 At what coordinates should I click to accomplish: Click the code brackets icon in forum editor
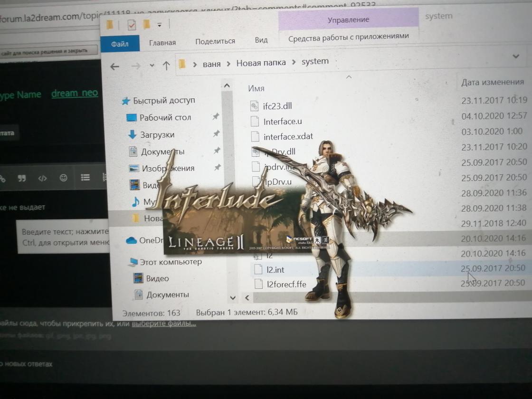point(42,179)
